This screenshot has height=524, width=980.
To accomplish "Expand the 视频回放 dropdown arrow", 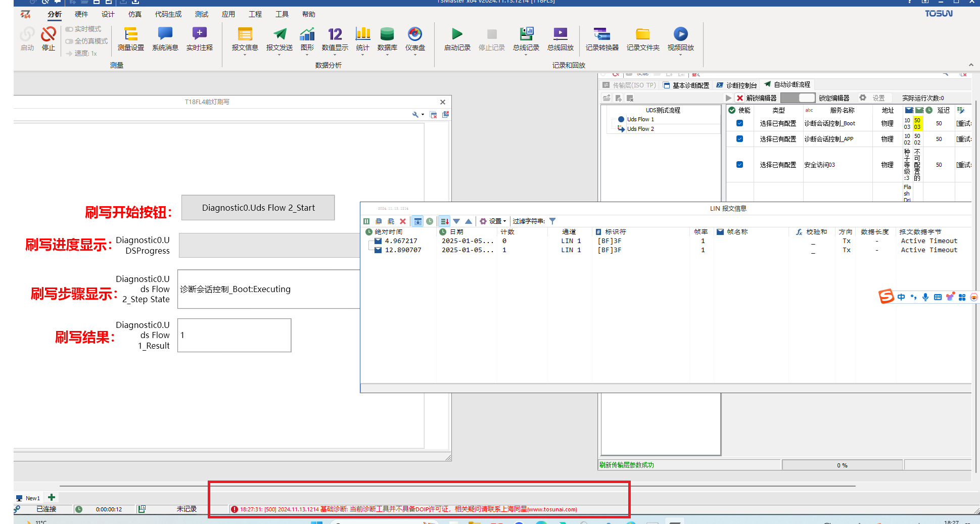I will coord(681,55).
